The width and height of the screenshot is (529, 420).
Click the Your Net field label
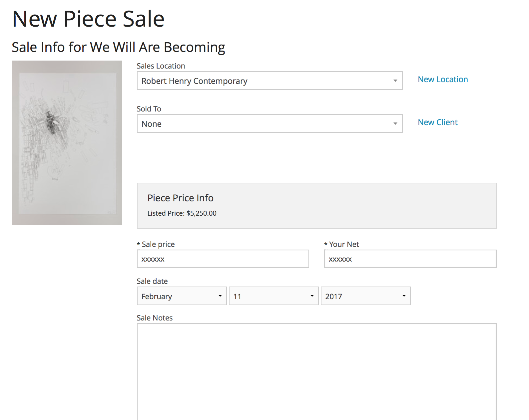click(344, 244)
